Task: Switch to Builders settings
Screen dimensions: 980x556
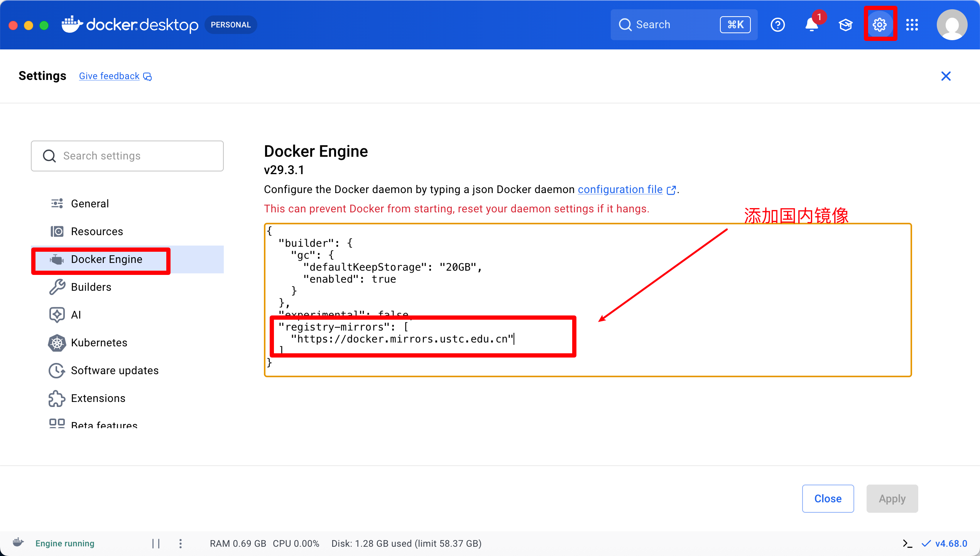Action: [x=91, y=287]
